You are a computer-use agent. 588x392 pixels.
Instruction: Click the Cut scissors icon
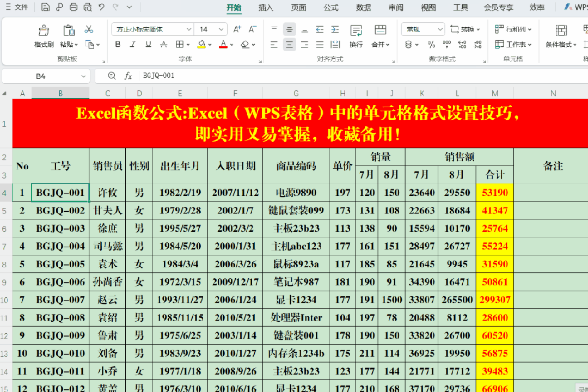coord(89,29)
